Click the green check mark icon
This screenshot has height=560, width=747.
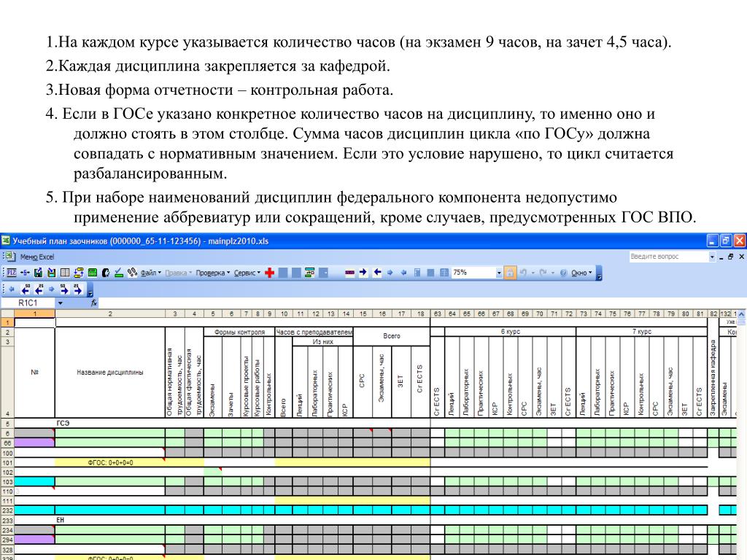(x=119, y=273)
